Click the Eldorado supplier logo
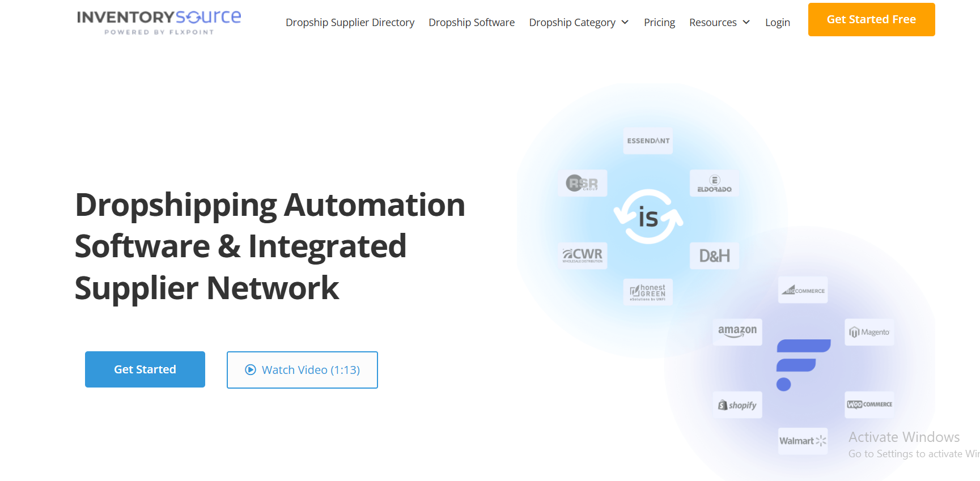 click(x=714, y=183)
